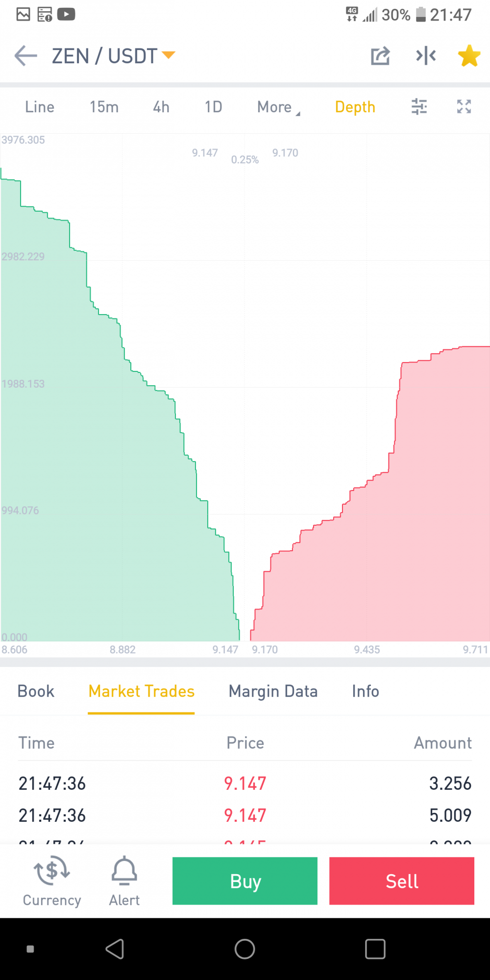The width and height of the screenshot is (490, 980).
Task: Toggle the yellow favorite star
Action: click(x=469, y=55)
